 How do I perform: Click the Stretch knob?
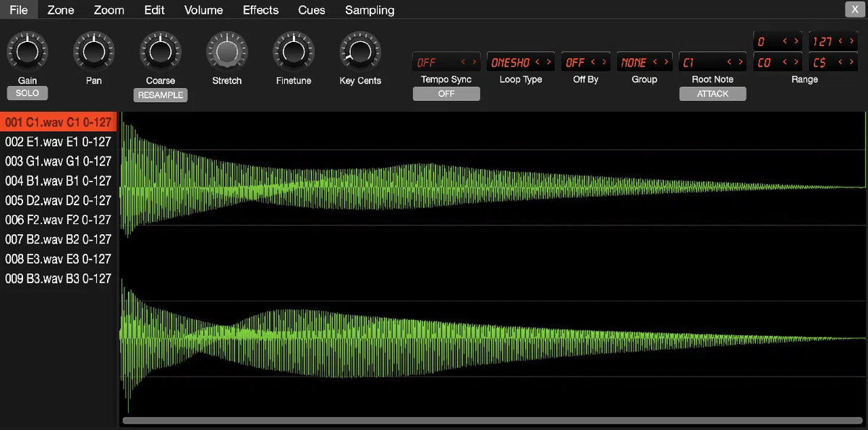226,51
